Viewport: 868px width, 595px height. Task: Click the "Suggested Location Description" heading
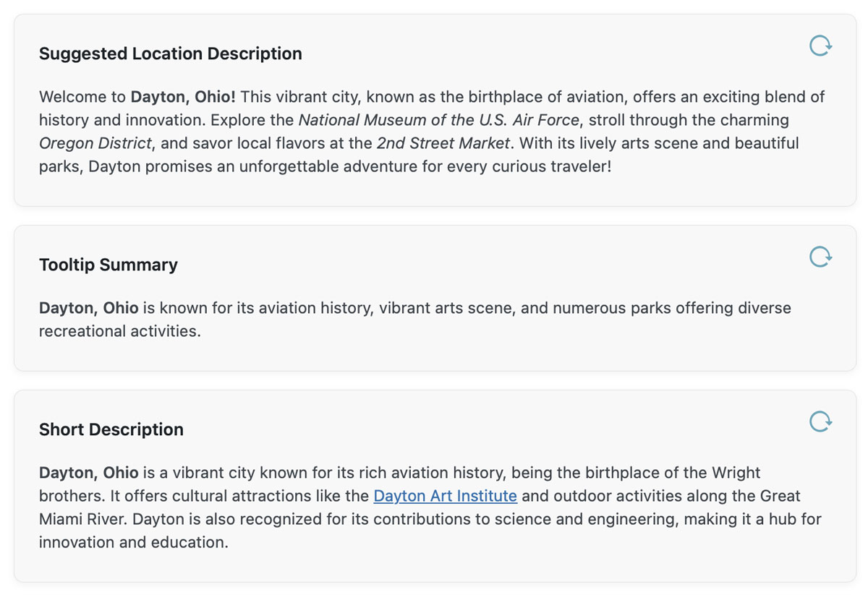pyautogui.click(x=171, y=53)
